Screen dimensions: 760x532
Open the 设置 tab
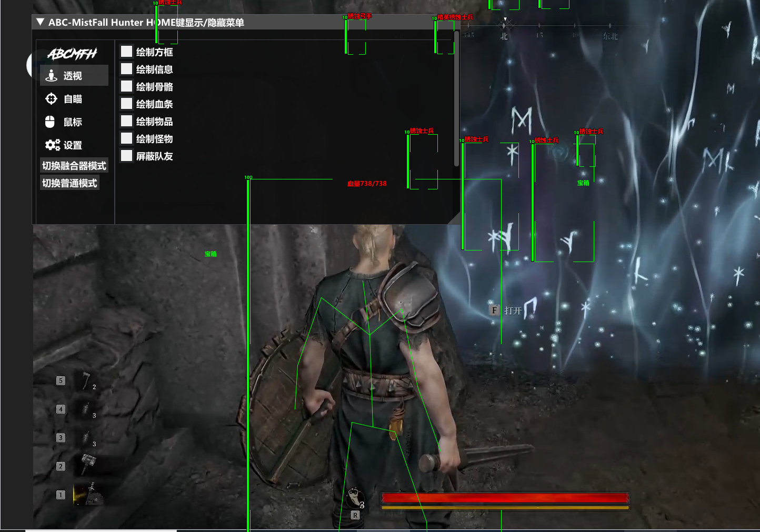click(74, 145)
